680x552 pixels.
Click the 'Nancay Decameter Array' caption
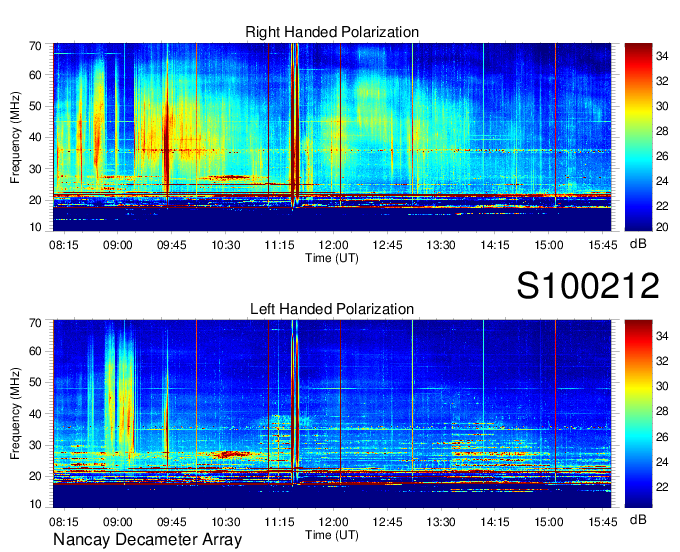coord(147,540)
